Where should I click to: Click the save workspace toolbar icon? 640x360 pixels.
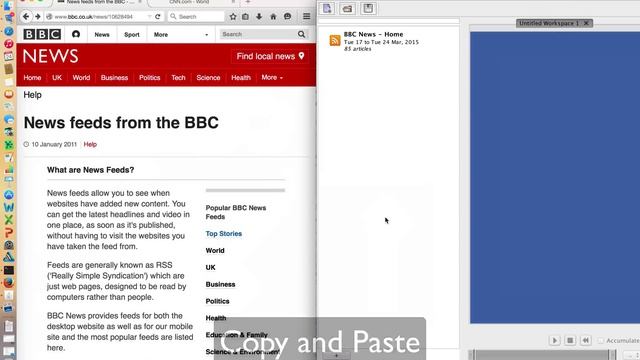point(368,8)
